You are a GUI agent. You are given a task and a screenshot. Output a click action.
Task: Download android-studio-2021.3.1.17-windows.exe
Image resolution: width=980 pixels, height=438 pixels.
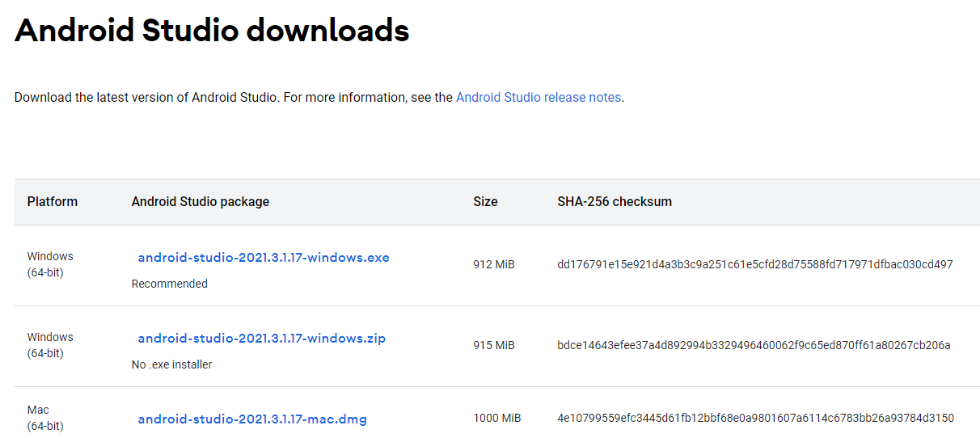pos(264,258)
